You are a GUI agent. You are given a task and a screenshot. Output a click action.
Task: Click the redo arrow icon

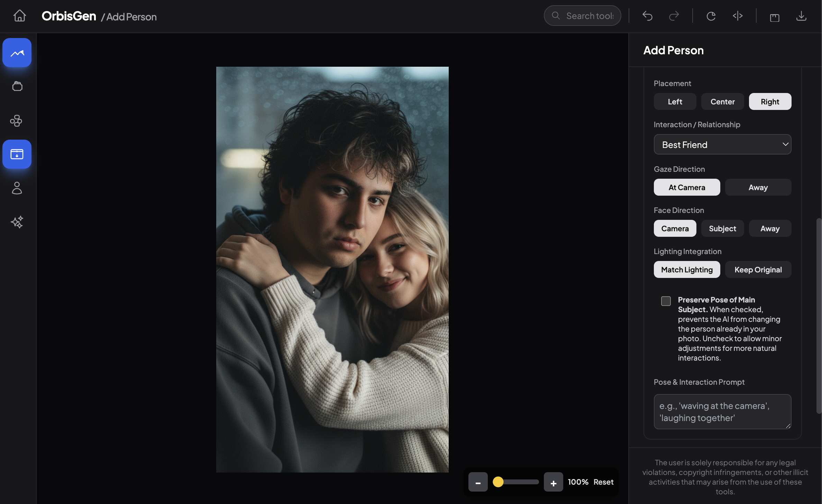[x=674, y=16]
